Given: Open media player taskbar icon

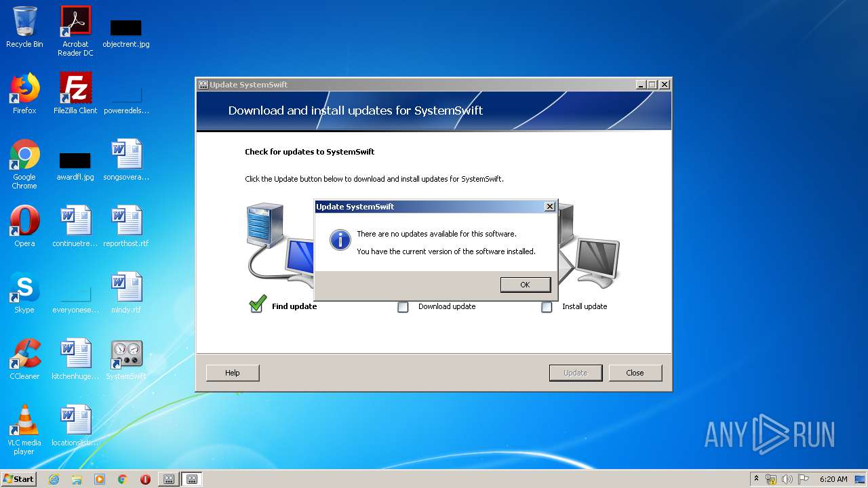Looking at the screenshot, I should 100,479.
